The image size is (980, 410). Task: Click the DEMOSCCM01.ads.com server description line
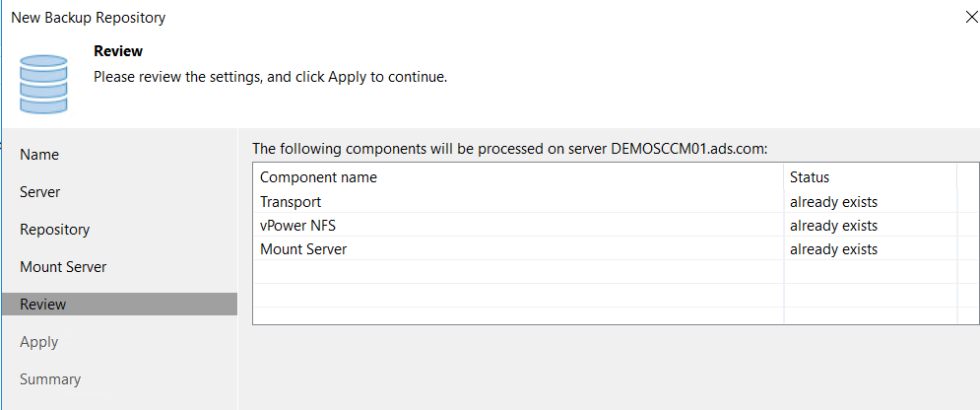pyautogui.click(x=509, y=150)
